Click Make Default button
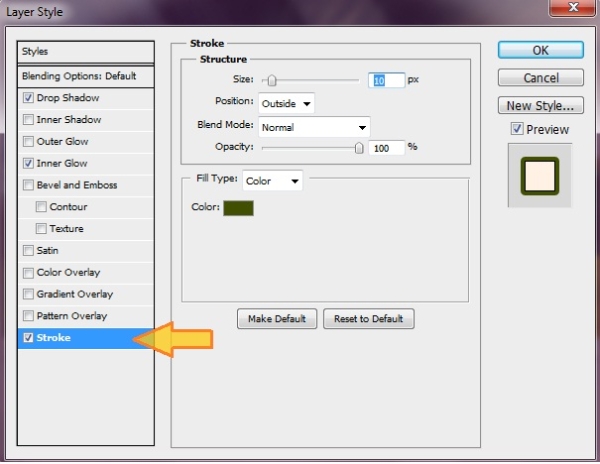Viewport: 600px width, 464px height. pyautogui.click(x=277, y=319)
